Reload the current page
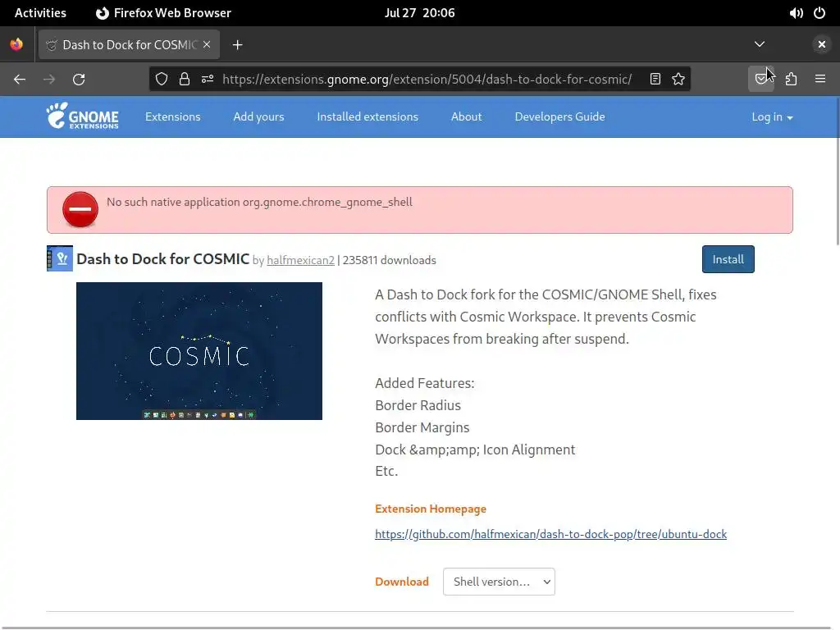The width and height of the screenshot is (840, 630). (79, 80)
